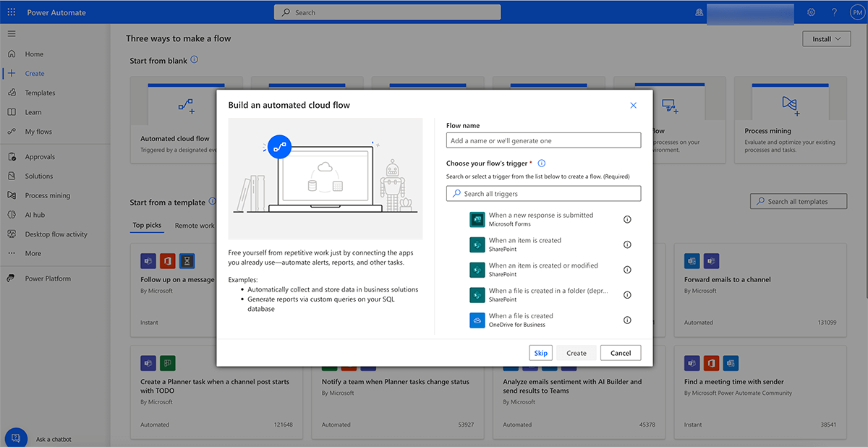Viewport: 868px width, 447px height.
Task: Show info for item created or modified trigger
Action: (627, 270)
